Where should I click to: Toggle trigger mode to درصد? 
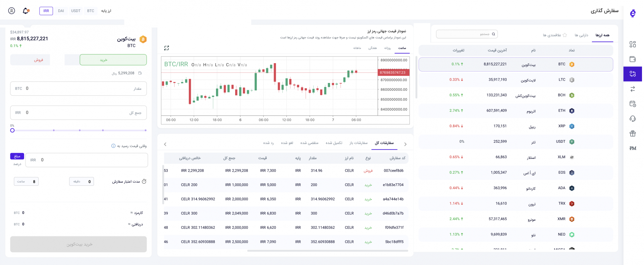coord(17,164)
